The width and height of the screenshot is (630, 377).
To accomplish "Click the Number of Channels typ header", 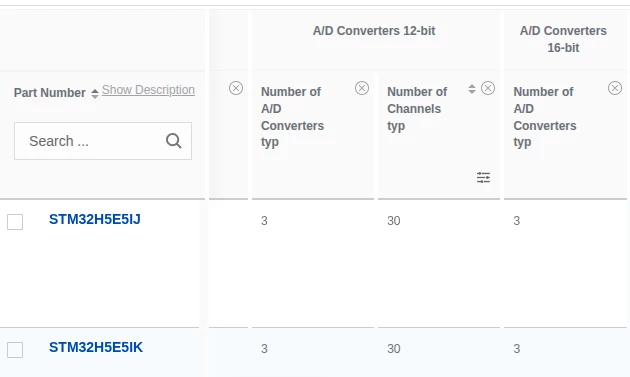I will click(417, 109).
